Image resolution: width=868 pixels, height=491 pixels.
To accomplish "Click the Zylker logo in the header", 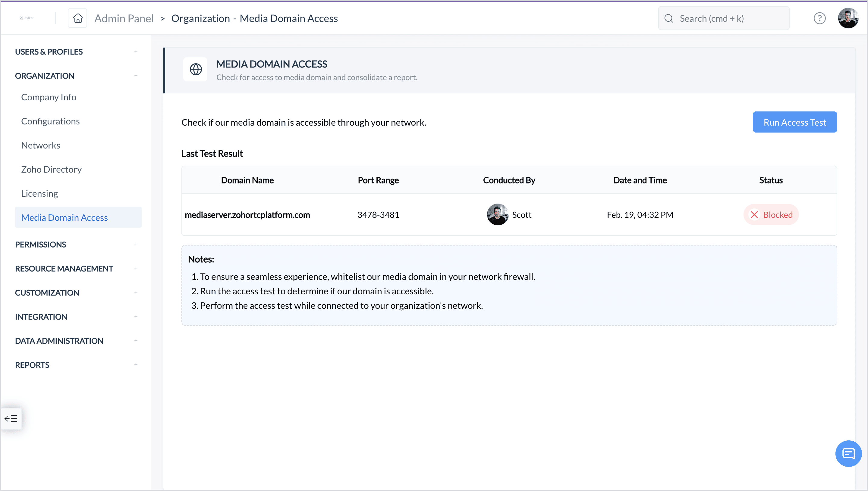I will (26, 18).
